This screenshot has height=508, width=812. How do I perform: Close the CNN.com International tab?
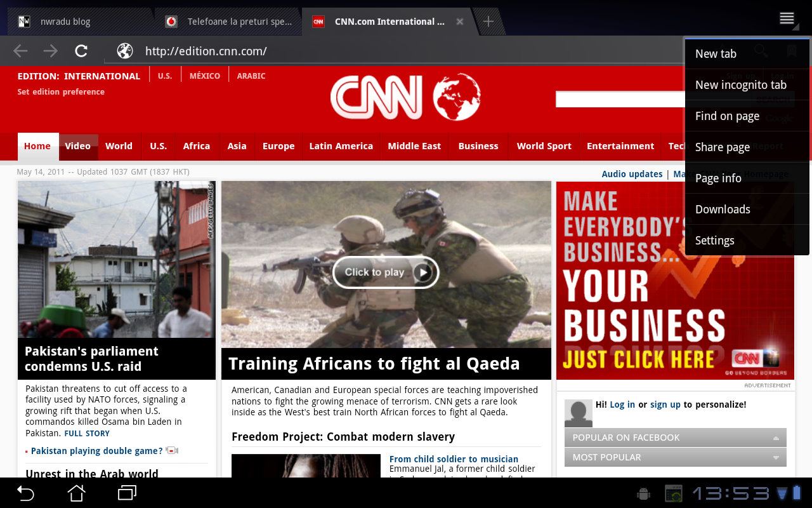click(460, 22)
